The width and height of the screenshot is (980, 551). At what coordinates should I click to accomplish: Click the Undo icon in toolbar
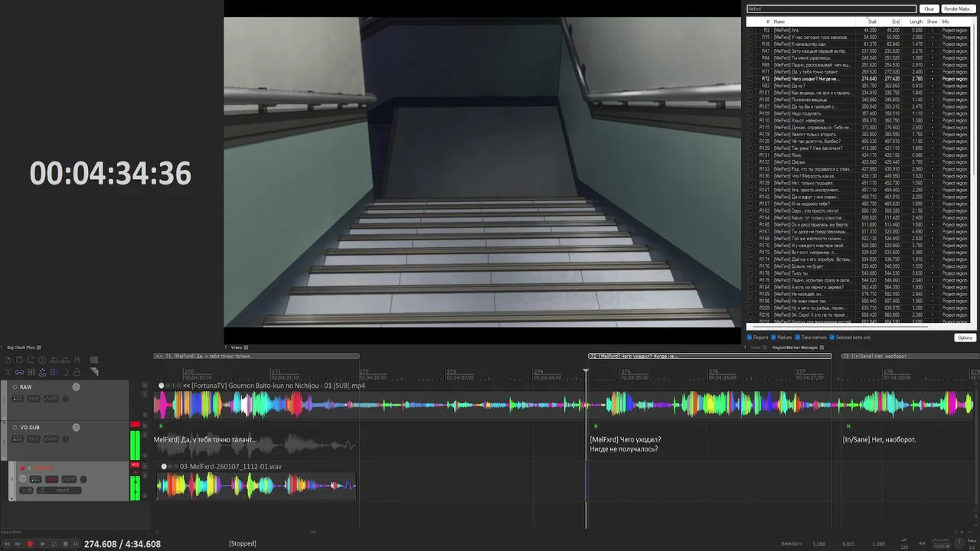pos(54,360)
